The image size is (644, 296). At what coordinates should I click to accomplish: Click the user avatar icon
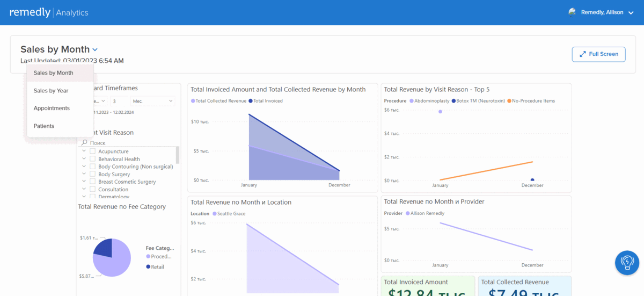point(572,12)
